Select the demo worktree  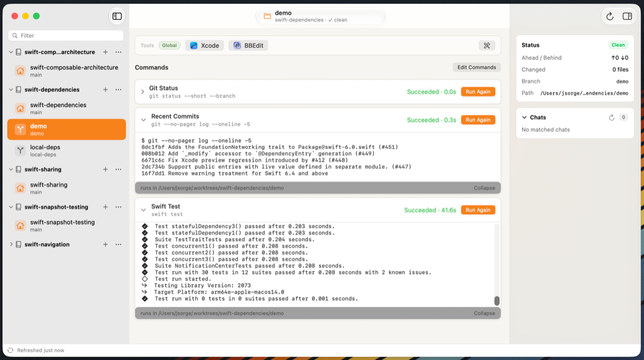(x=67, y=130)
